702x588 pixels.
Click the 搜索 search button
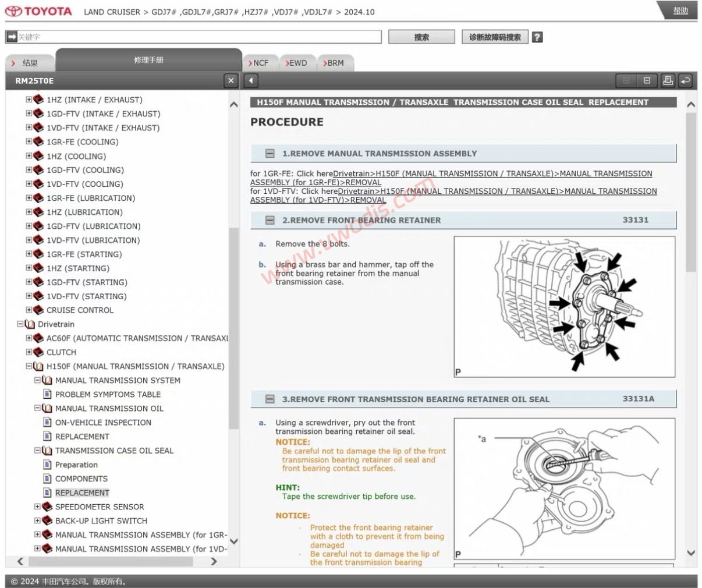(x=421, y=37)
